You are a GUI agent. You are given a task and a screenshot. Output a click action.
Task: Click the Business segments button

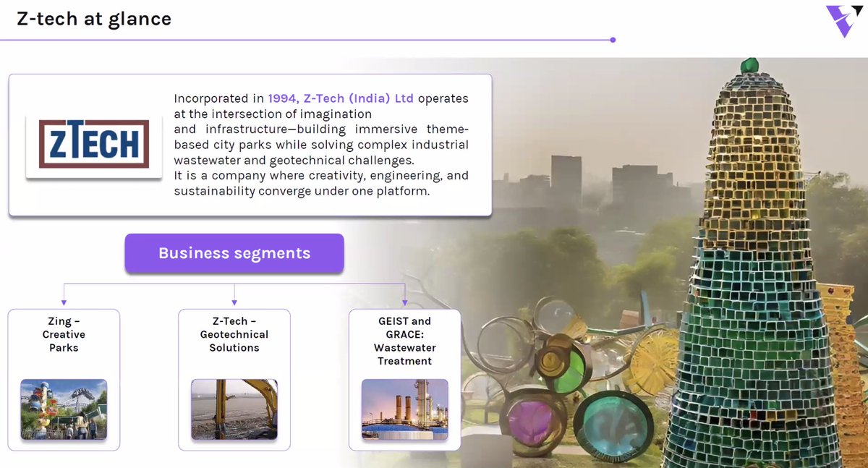(x=234, y=253)
